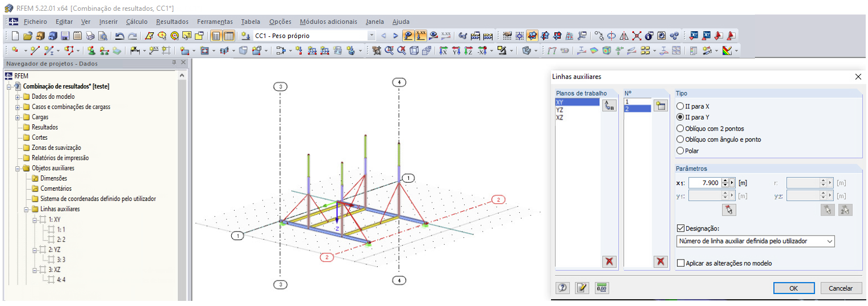Click the Print icon in toolbar
This screenshot has width=868, height=306.
pyautogui.click(x=90, y=36)
